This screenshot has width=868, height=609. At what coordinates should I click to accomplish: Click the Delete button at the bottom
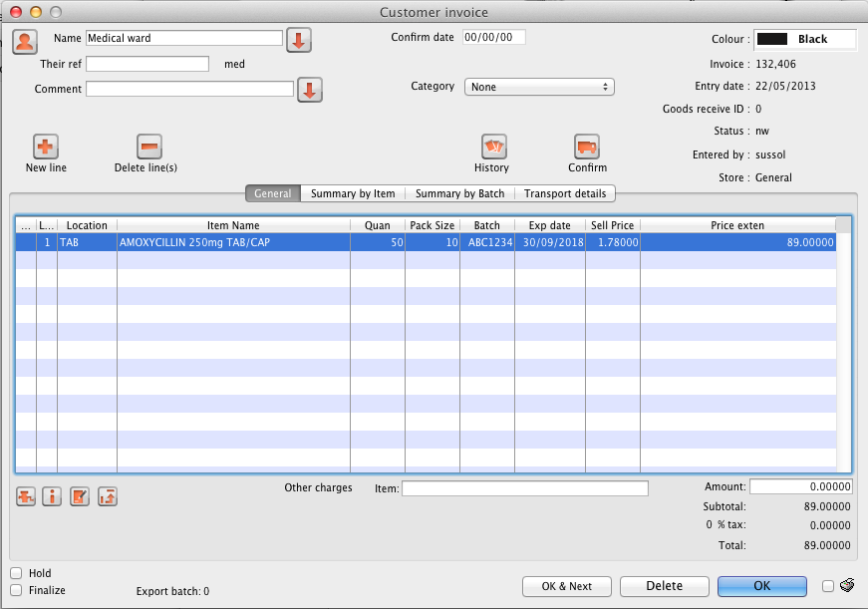tap(665, 586)
